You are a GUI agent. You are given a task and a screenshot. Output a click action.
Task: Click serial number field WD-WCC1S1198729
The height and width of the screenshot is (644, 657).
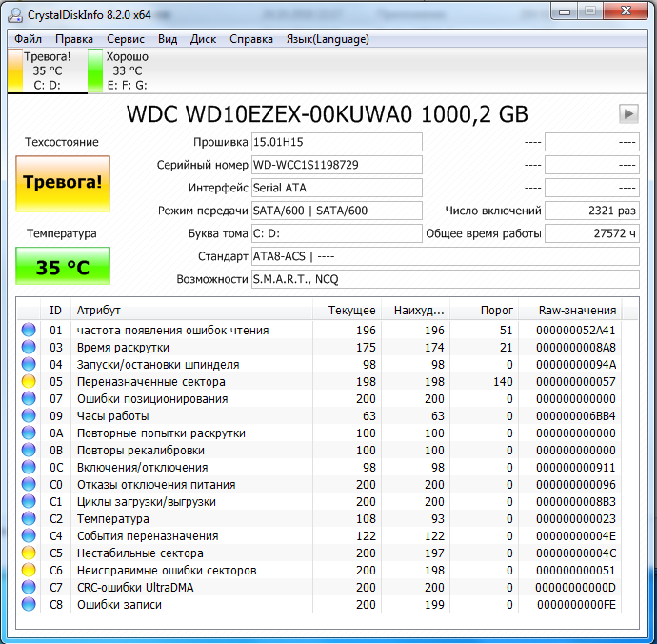coord(336,165)
